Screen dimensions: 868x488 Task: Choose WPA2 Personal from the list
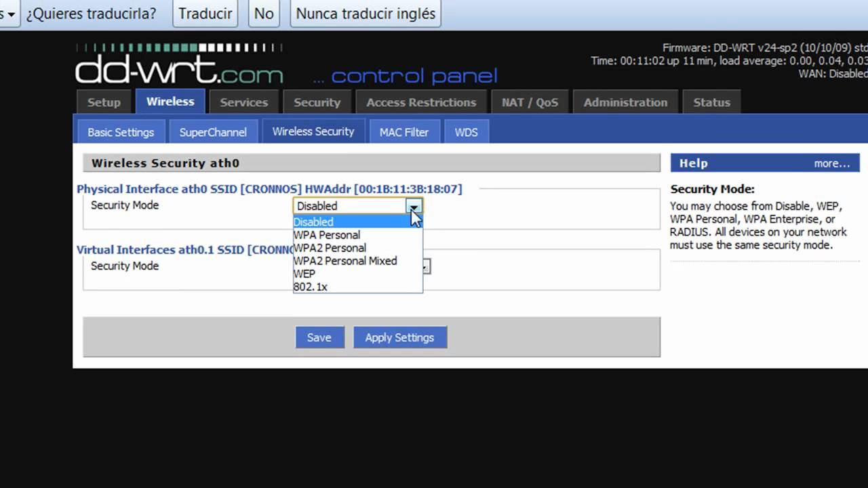(x=330, y=248)
